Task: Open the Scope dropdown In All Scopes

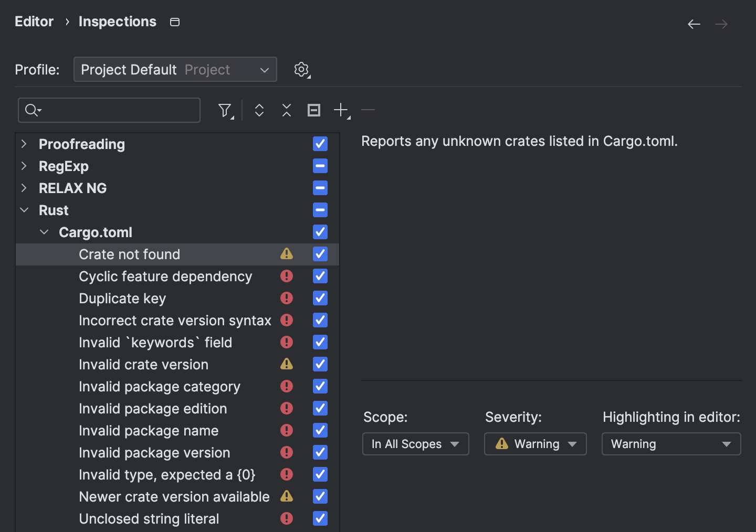Action: (x=415, y=444)
